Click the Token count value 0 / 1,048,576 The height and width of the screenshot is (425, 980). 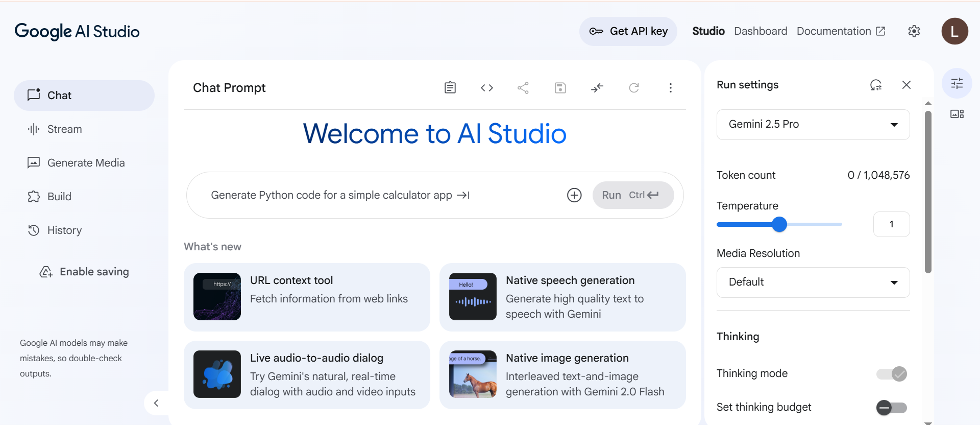(x=878, y=175)
